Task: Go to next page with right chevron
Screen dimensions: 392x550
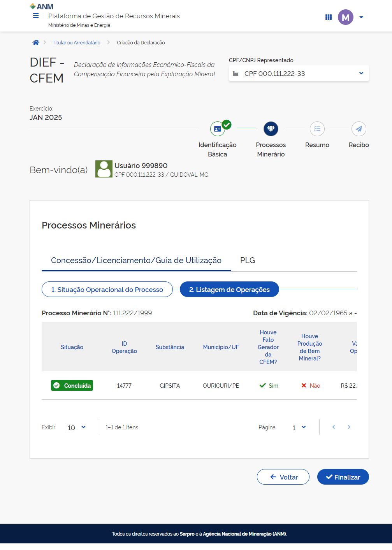Action: pyautogui.click(x=349, y=427)
